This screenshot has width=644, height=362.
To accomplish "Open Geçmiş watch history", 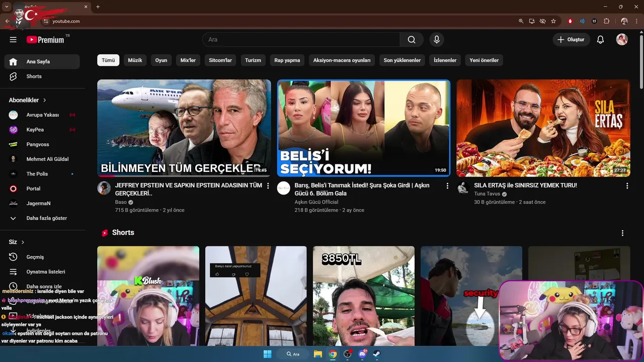I will pos(42,257).
